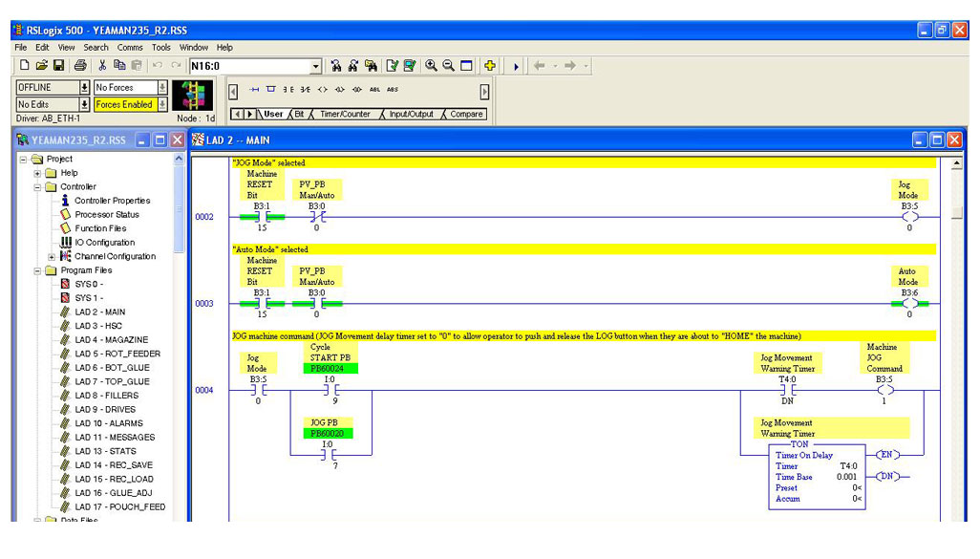Open Controller Properties in project tree

pyautogui.click(x=112, y=201)
